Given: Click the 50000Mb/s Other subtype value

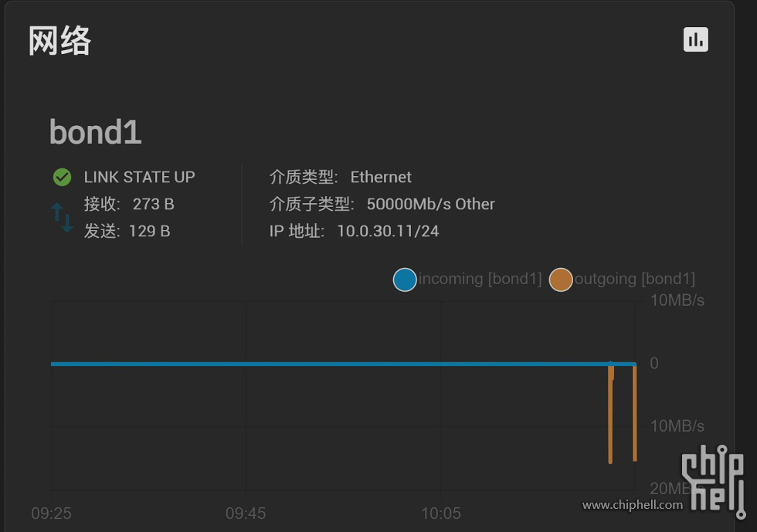Looking at the screenshot, I should coord(430,204).
